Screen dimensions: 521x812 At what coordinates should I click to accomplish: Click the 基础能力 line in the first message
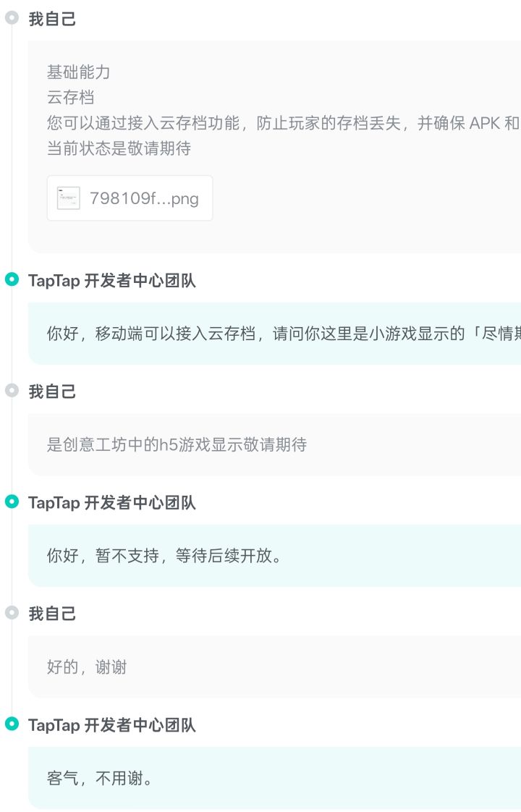pyautogui.click(x=79, y=72)
